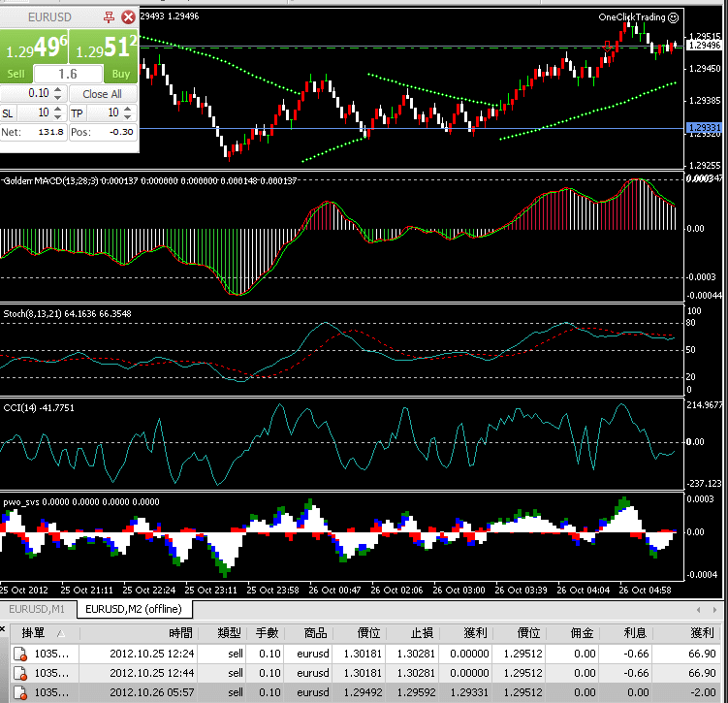The height and width of the screenshot is (703, 728).
Task: Sort by the 掛單 column header
Action: click(45, 633)
